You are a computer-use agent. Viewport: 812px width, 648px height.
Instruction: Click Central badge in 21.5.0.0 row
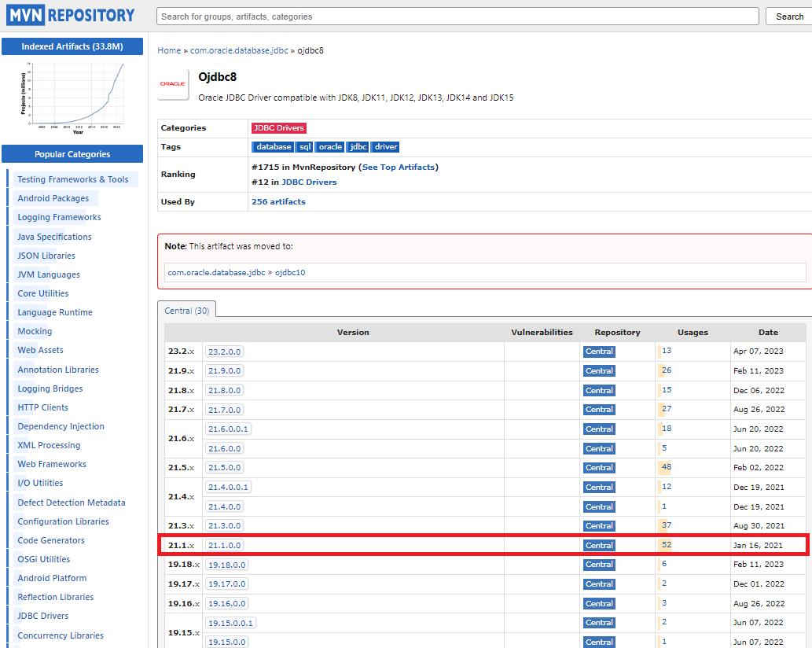coord(599,468)
